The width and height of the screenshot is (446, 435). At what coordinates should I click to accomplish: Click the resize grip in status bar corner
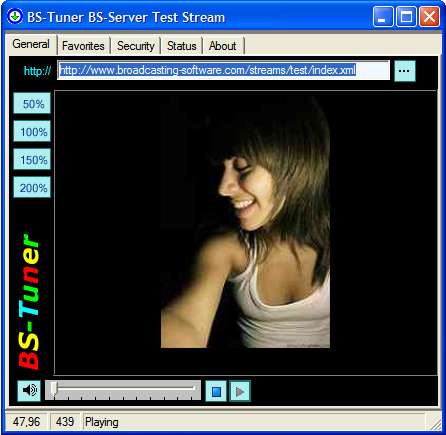(x=435, y=423)
